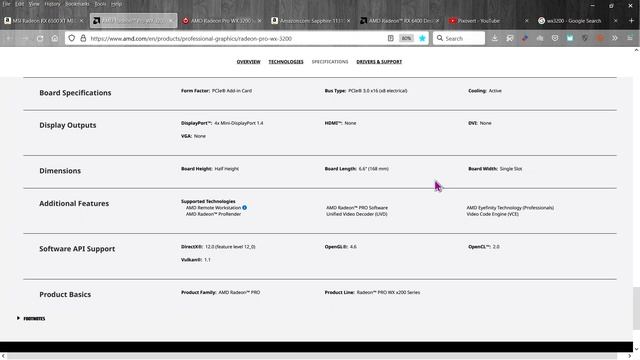Click 'Half Height' board height value
Screen dimensions: 640x360
227,169
